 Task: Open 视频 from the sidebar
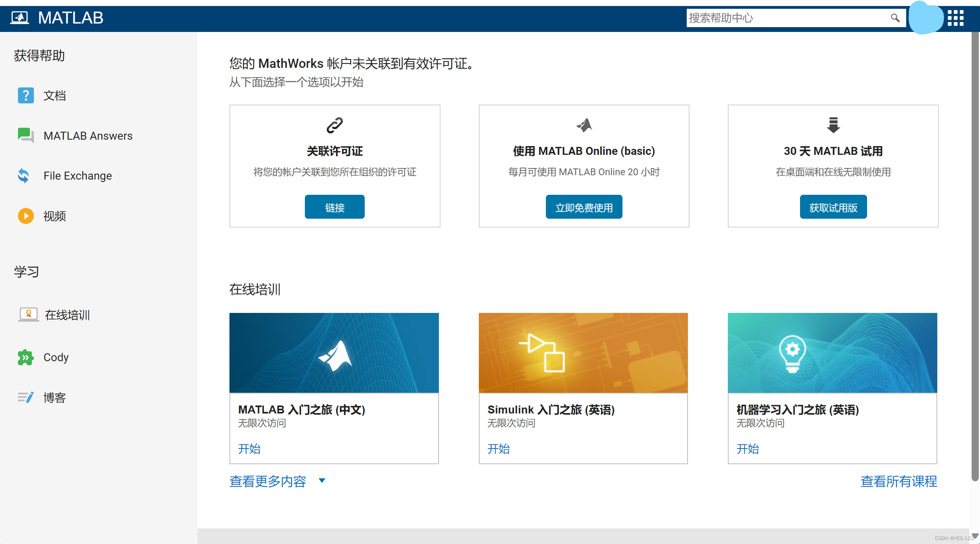point(55,216)
